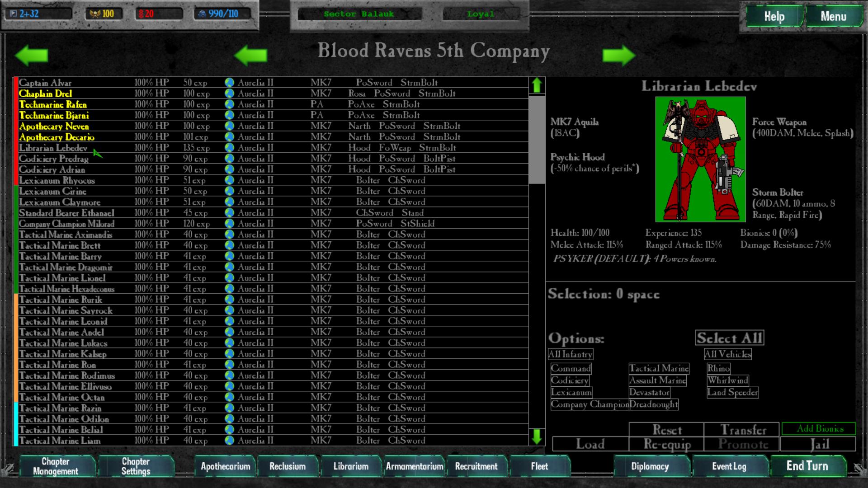Toggle Land Speeder selection filter

click(733, 393)
